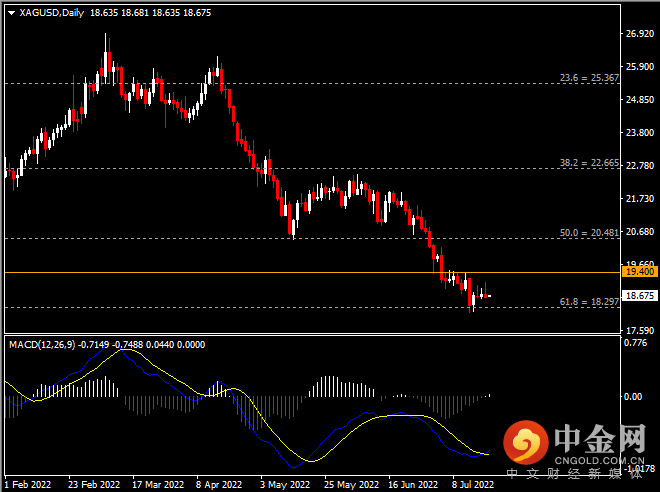The height and width of the screenshot is (492, 660).
Task: Click the MACD 0.776 scale value
Action: 636,343
